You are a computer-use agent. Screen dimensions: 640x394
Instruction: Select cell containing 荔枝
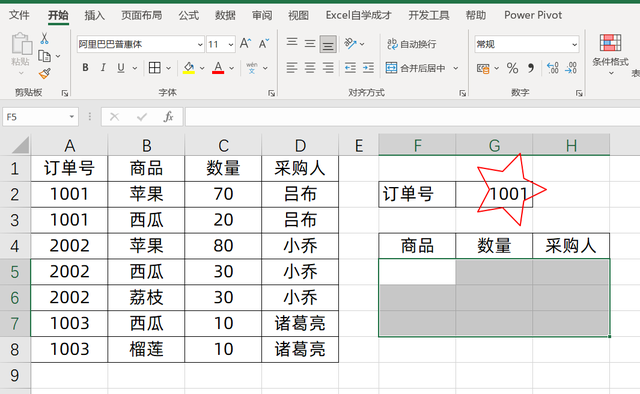click(x=146, y=298)
